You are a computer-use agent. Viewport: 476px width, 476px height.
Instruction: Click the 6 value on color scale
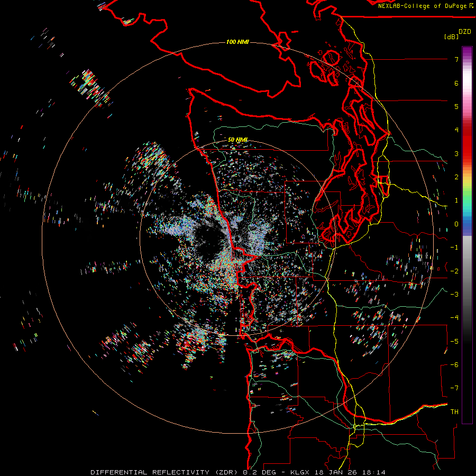tap(456, 83)
